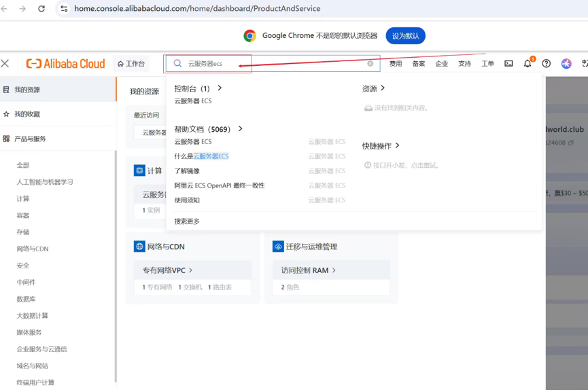Select the 全部 category
This screenshot has height=390, width=588.
coord(23,165)
